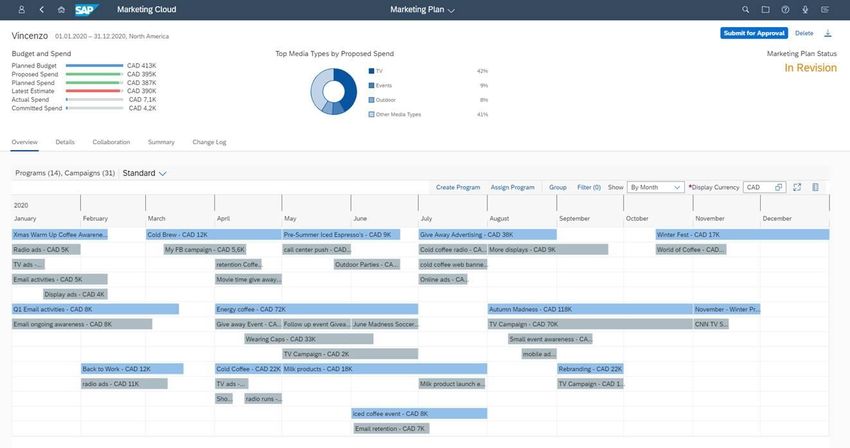This screenshot has width=850, height=448.
Task: Select Give Away Advertising - CAD 38K bar
Action: point(487,234)
